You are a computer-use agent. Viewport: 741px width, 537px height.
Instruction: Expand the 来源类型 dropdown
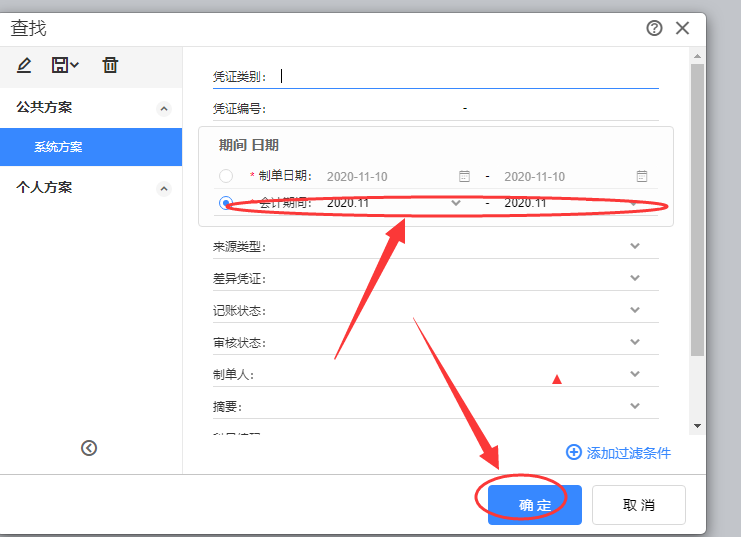point(635,246)
